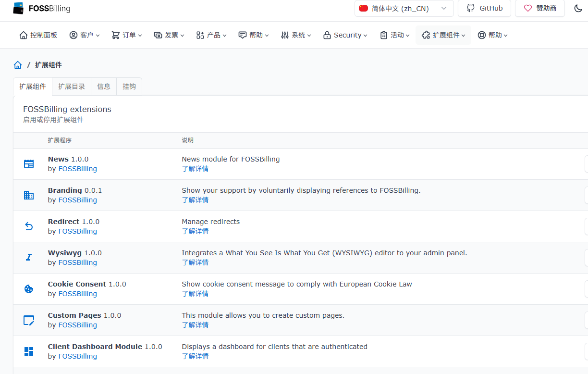Click the Cookie Consent cookie icon
This screenshot has width=588, height=374.
pos(29,289)
